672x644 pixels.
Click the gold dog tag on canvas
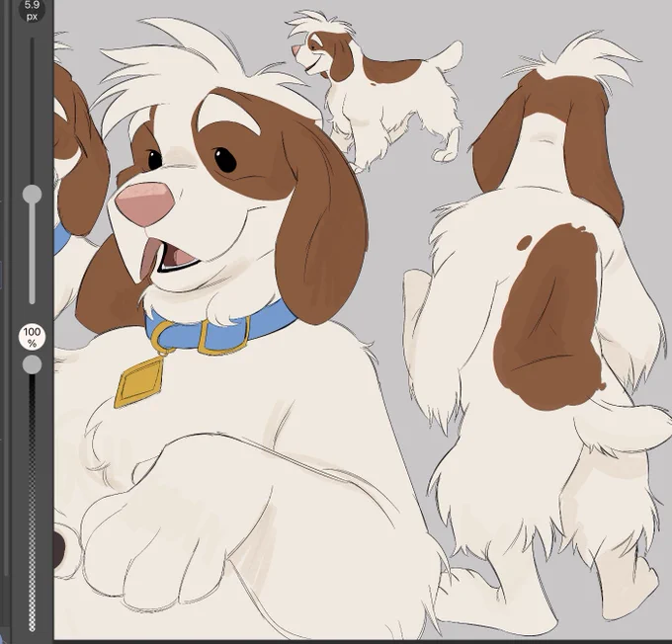(x=139, y=382)
